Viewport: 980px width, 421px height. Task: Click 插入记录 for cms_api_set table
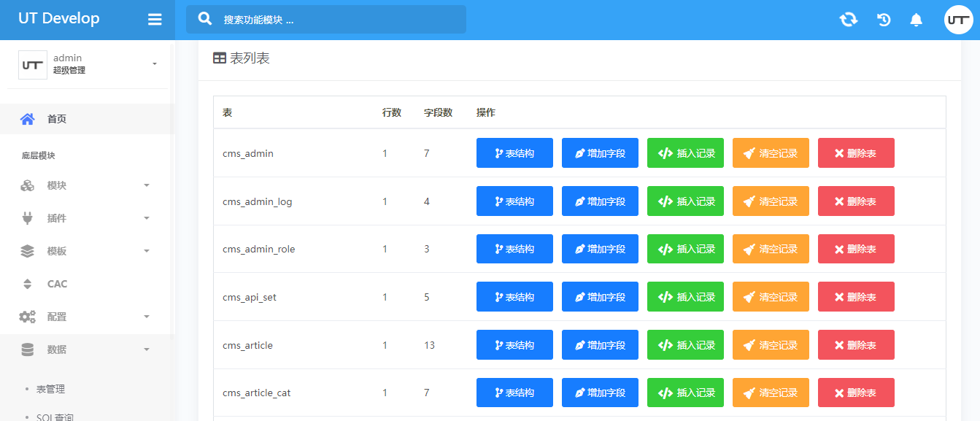click(685, 297)
